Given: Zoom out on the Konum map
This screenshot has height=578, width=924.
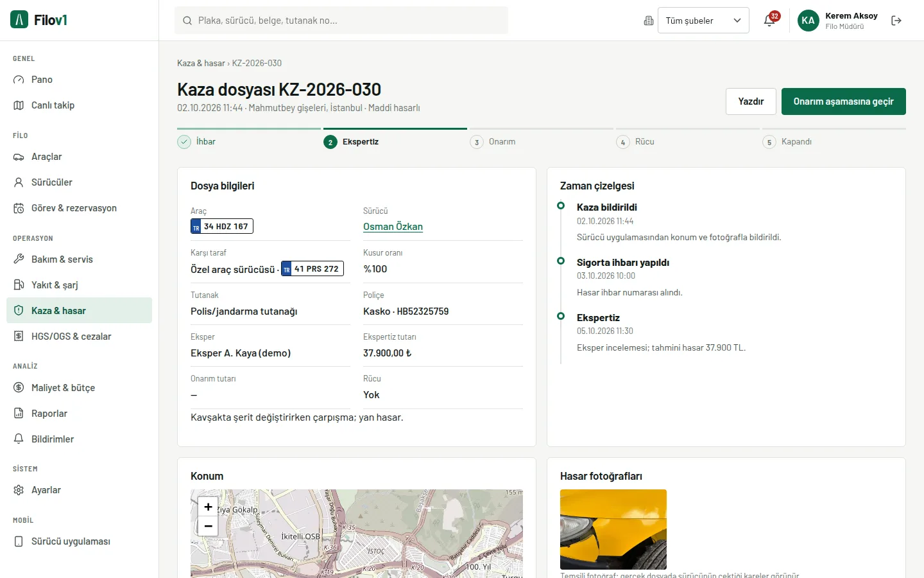Looking at the screenshot, I should tap(208, 526).
